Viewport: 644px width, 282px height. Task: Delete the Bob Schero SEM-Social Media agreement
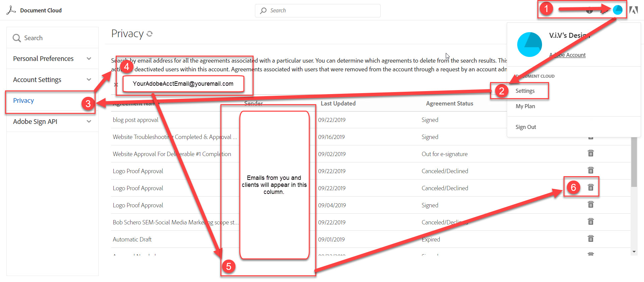(x=591, y=222)
